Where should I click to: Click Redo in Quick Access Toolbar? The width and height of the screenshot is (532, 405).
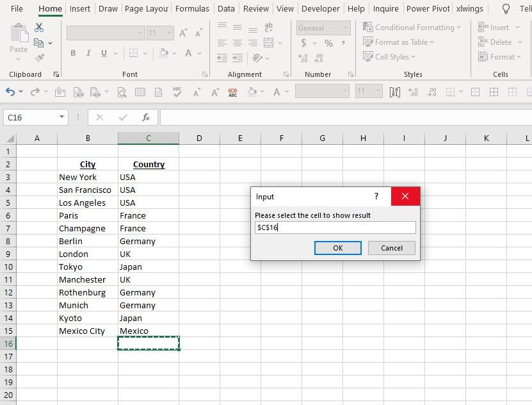click(35, 92)
